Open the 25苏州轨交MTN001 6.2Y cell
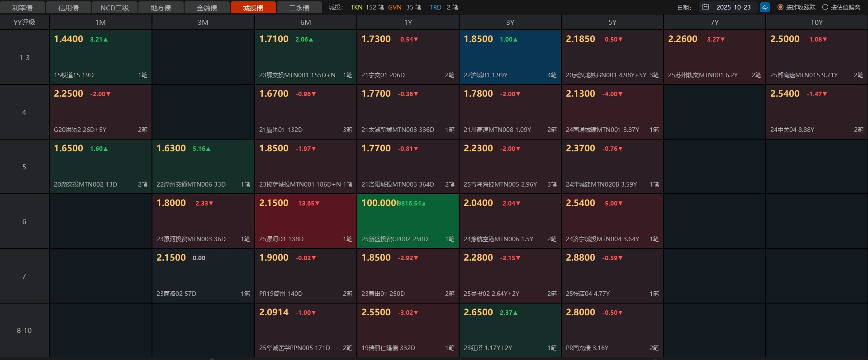Screen dimensions: 868x360 (715, 57)
